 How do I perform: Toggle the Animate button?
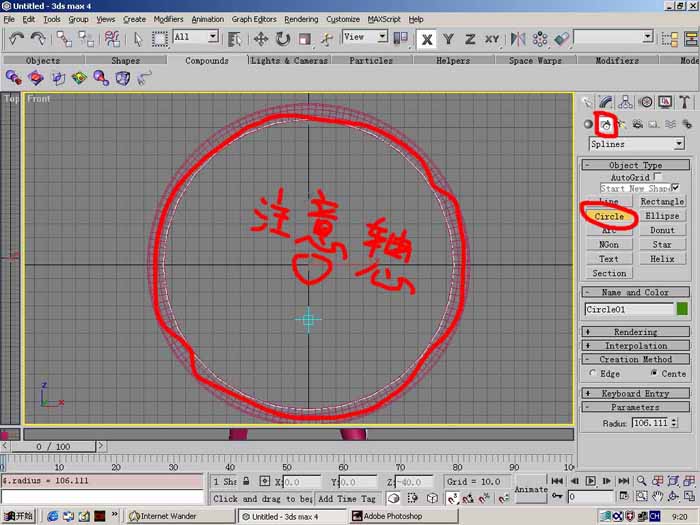click(x=531, y=489)
